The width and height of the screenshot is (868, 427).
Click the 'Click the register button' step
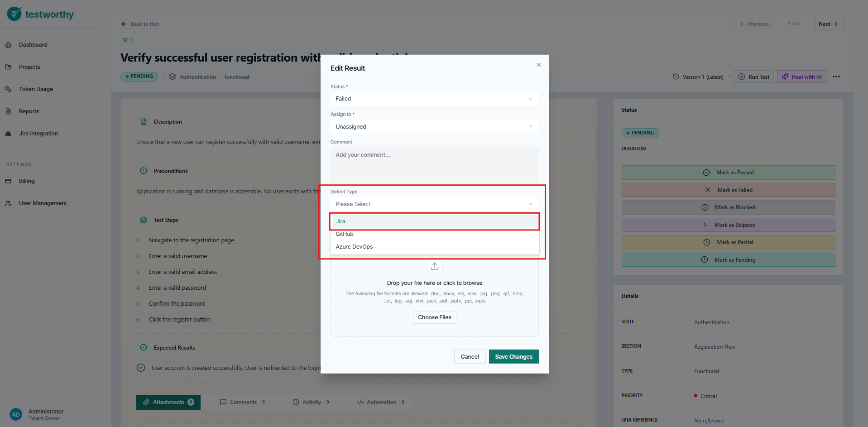click(x=180, y=320)
